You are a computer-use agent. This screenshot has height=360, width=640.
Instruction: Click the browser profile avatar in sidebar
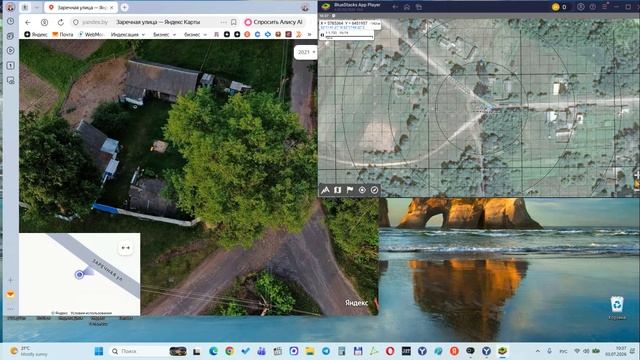tap(11, 7)
